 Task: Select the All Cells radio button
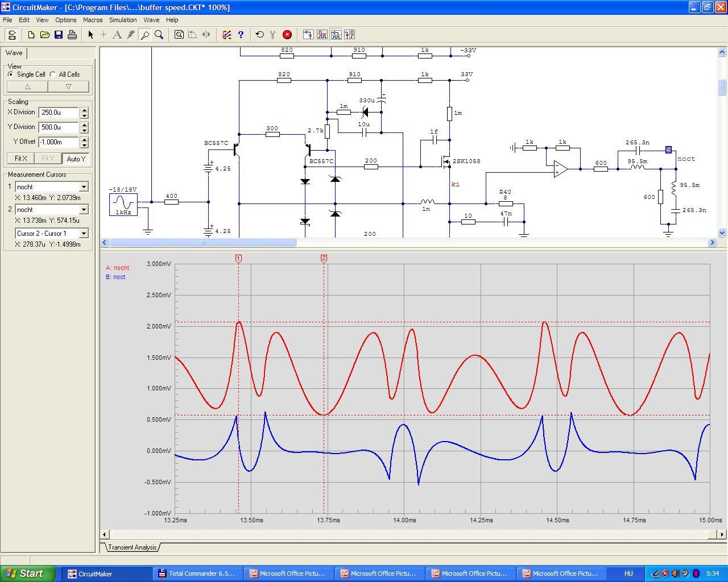click(53, 74)
